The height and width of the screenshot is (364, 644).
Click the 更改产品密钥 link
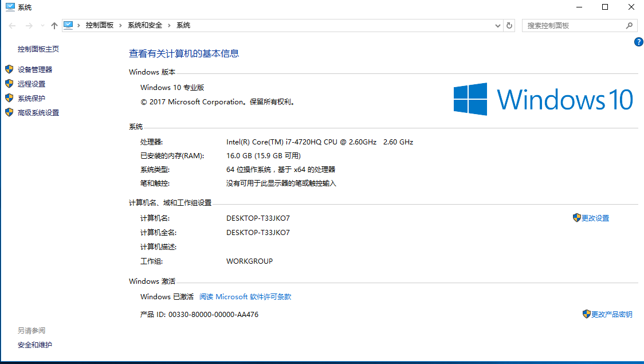(611, 314)
